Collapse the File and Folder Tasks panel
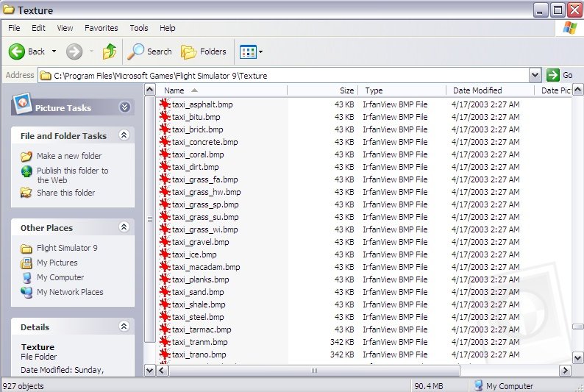 click(124, 135)
